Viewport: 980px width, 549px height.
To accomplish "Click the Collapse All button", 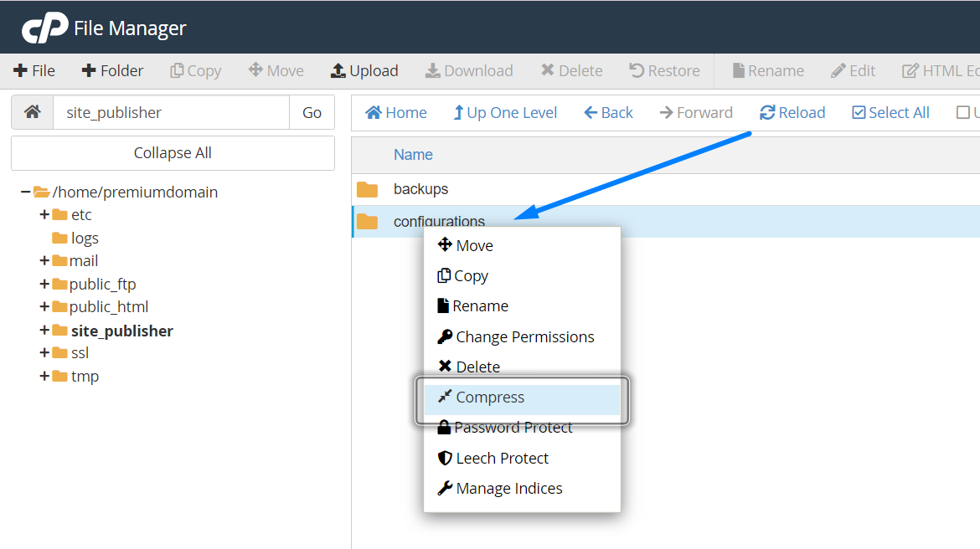I will coord(172,152).
